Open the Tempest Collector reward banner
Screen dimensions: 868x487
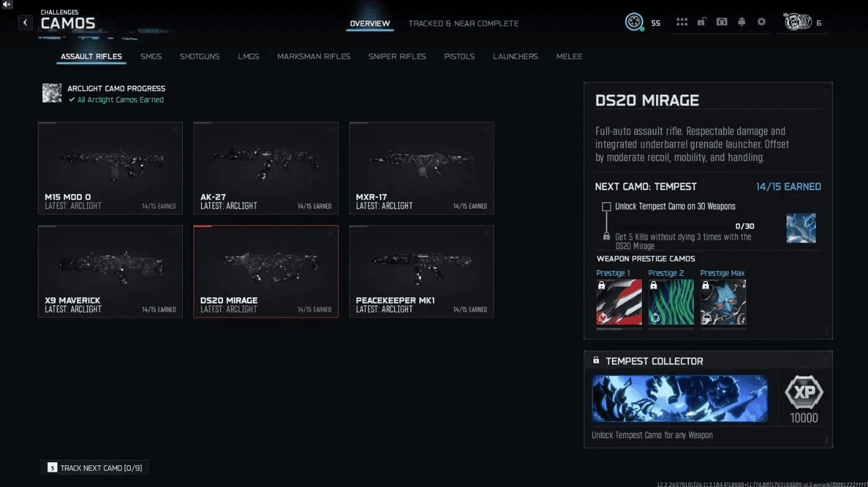pyautogui.click(x=680, y=398)
